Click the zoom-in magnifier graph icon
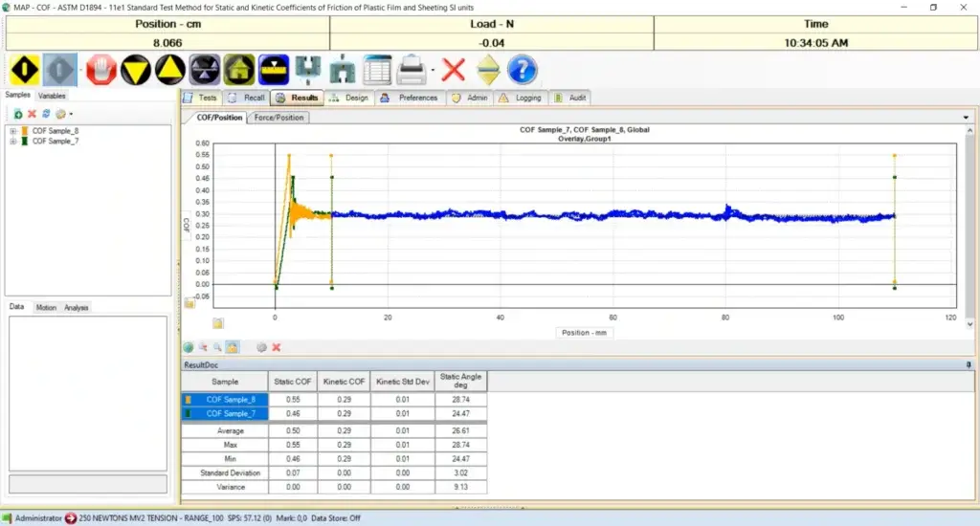980x526 pixels. (x=203, y=347)
